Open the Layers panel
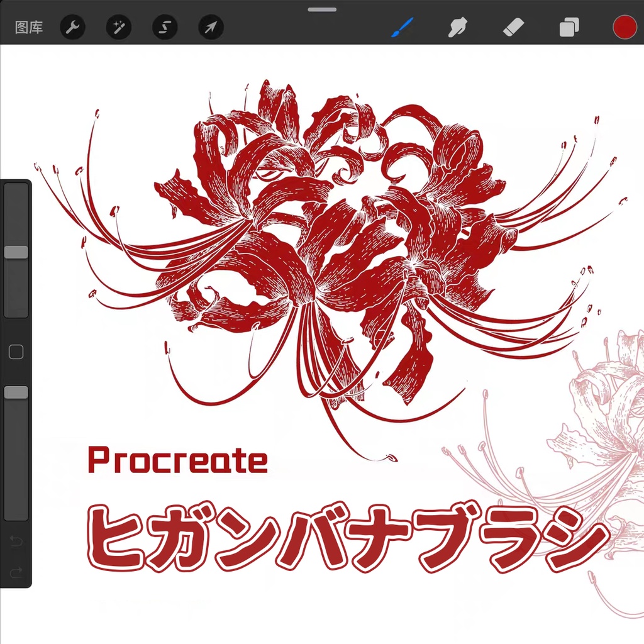This screenshot has width=644, height=644. (569, 28)
